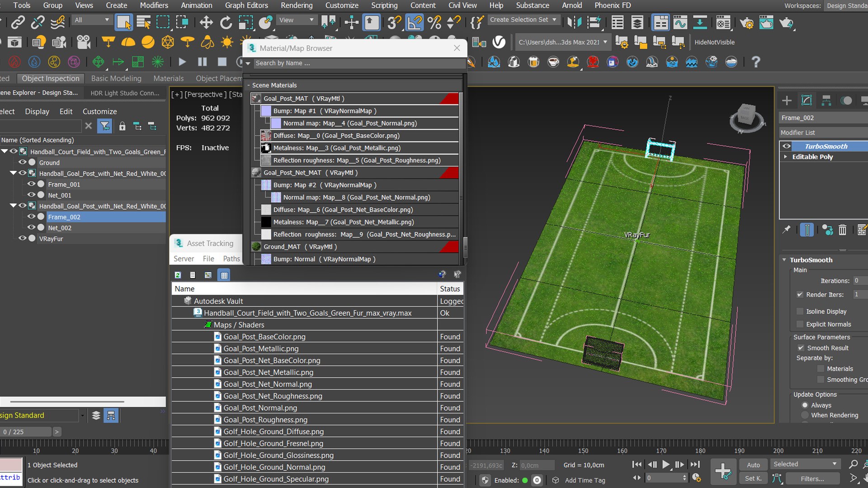The image size is (868, 488).
Task: Click the Filters... button
Action: [x=812, y=479]
